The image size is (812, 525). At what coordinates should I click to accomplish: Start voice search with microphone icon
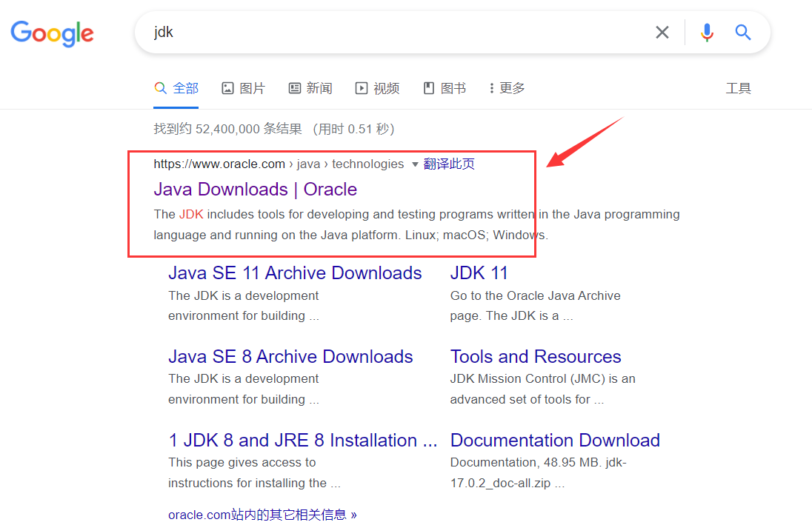707,33
